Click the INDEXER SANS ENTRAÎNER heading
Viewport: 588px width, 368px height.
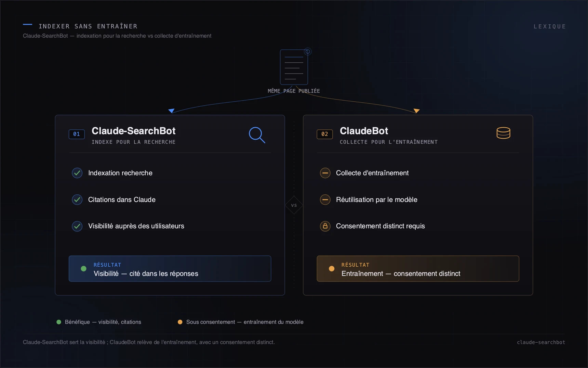pyautogui.click(x=88, y=26)
